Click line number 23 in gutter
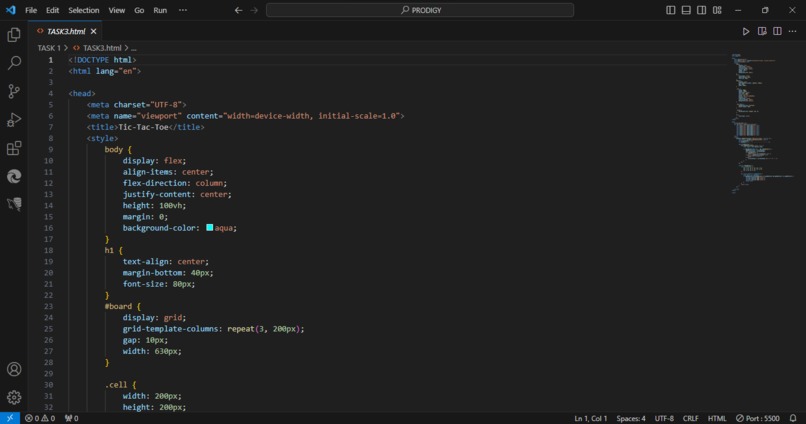This screenshot has width=806, height=424. (48, 306)
